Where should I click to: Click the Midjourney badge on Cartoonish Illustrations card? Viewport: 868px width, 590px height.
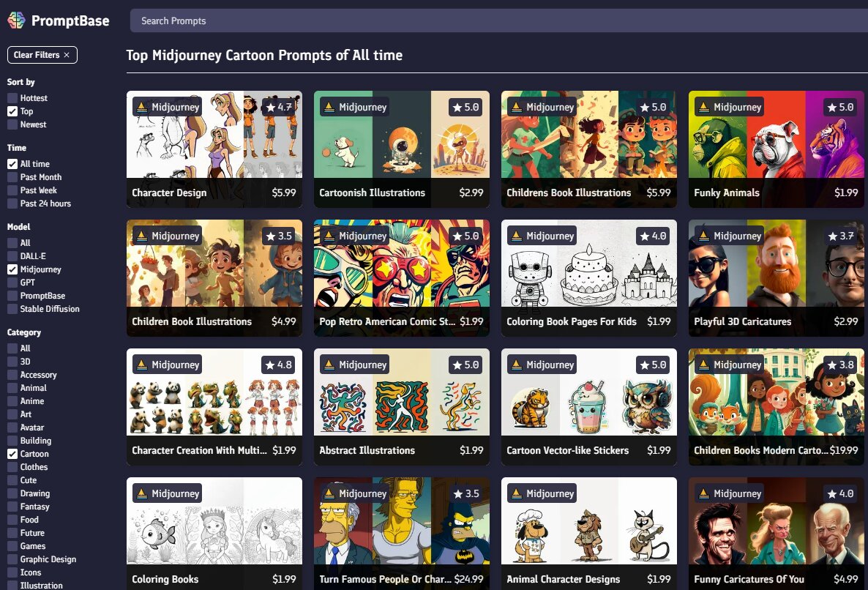click(x=354, y=107)
